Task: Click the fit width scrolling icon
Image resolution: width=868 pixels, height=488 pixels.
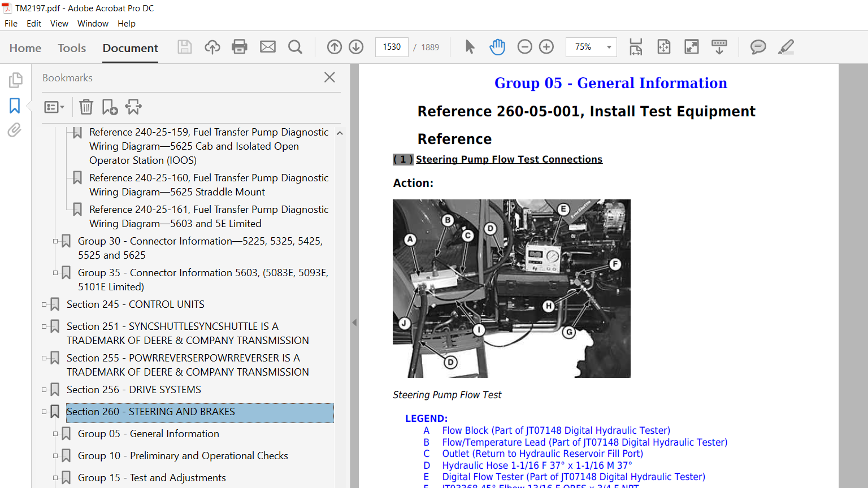Action: pos(636,47)
